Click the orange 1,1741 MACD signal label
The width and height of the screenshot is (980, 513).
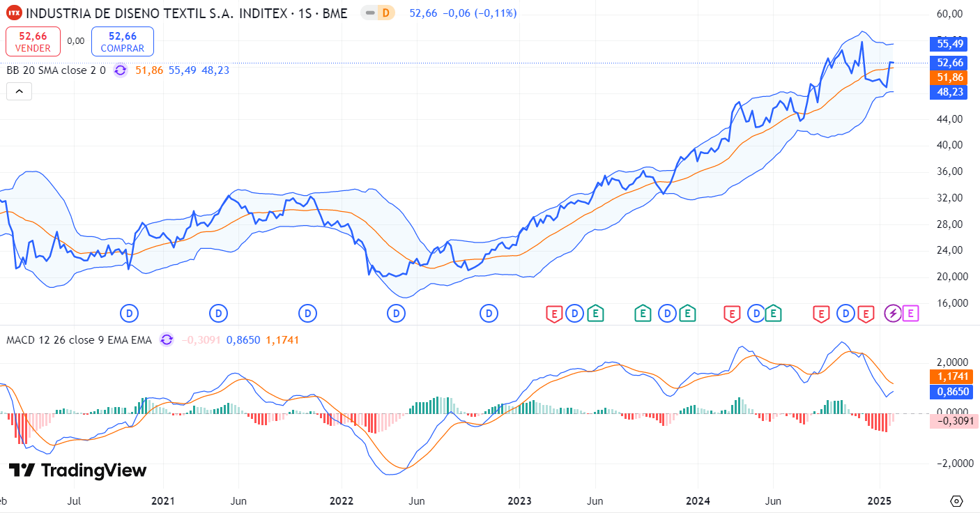point(950,376)
